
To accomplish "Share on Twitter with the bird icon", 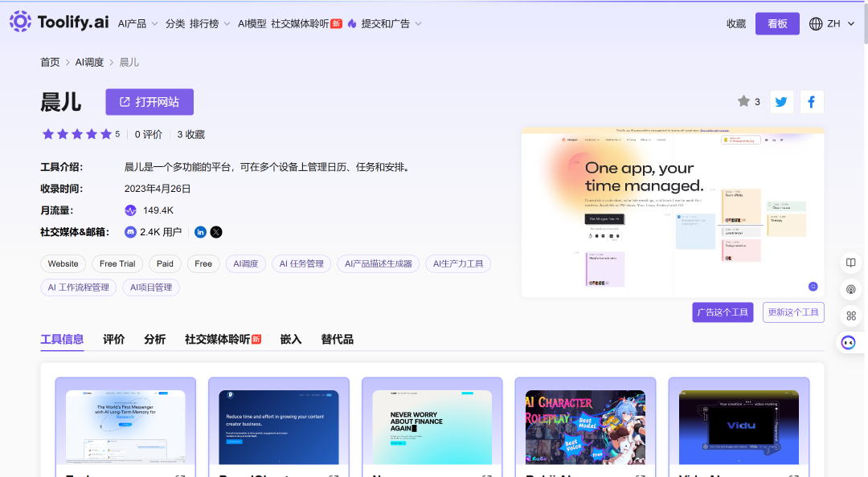I will (x=782, y=102).
